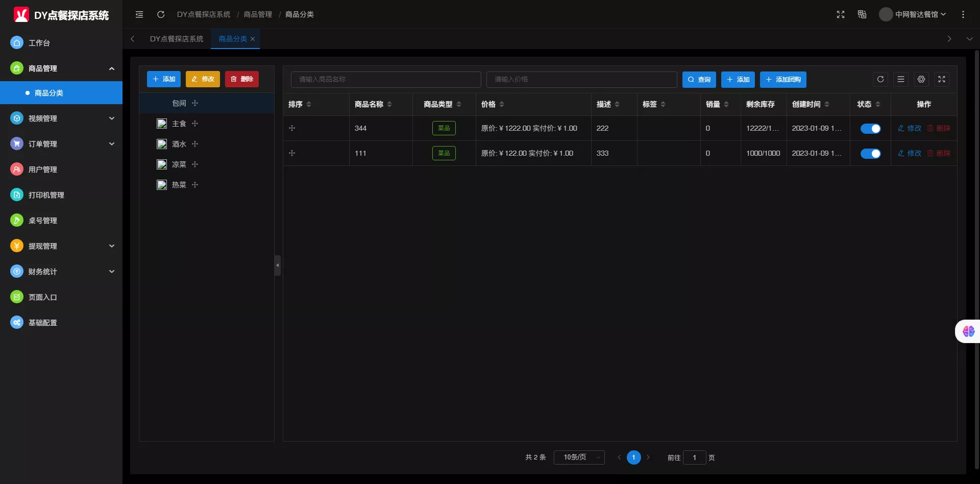Enter fullscreen via top-right header icon

click(x=841, y=14)
